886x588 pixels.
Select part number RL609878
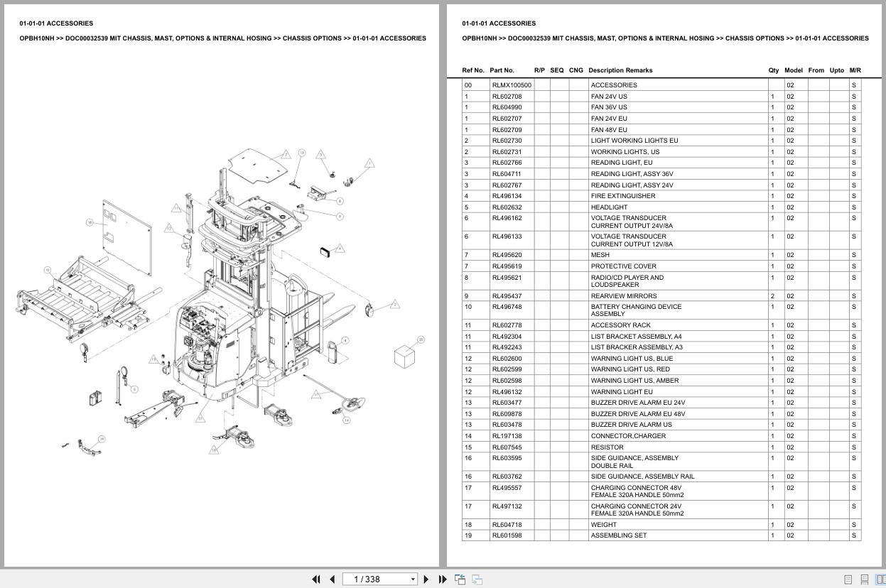tap(507, 414)
